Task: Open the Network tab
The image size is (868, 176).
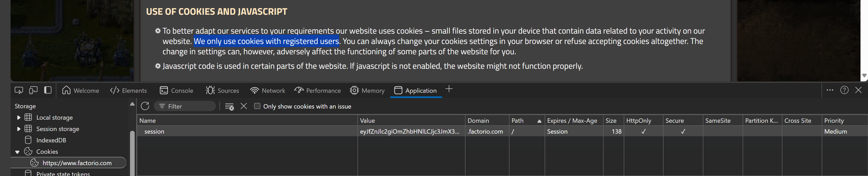Action: coord(268,90)
